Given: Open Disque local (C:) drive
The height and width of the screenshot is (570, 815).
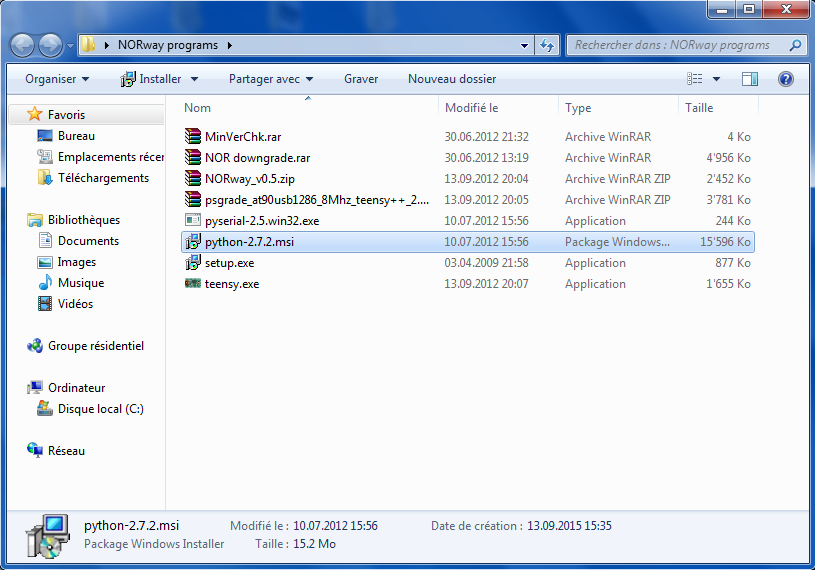Looking at the screenshot, I should pyautogui.click(x=100, y=409).
